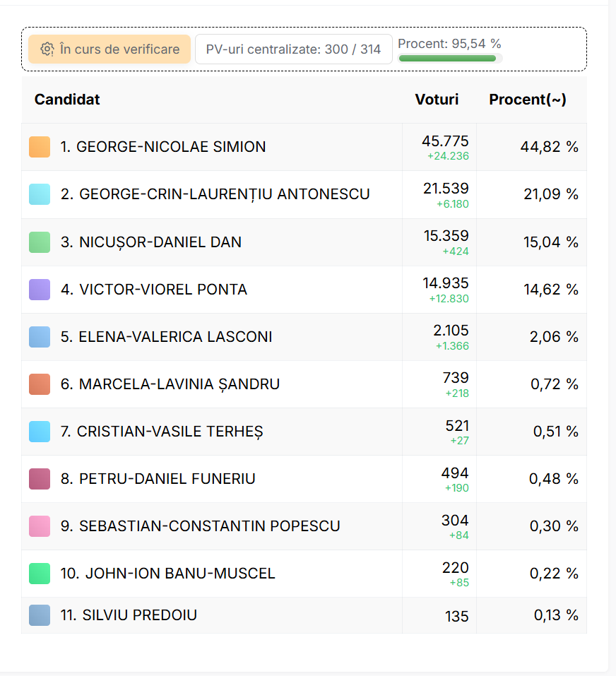Click the sky-blue swatch for Cristian-Vasile Terheș

point(40,432)
